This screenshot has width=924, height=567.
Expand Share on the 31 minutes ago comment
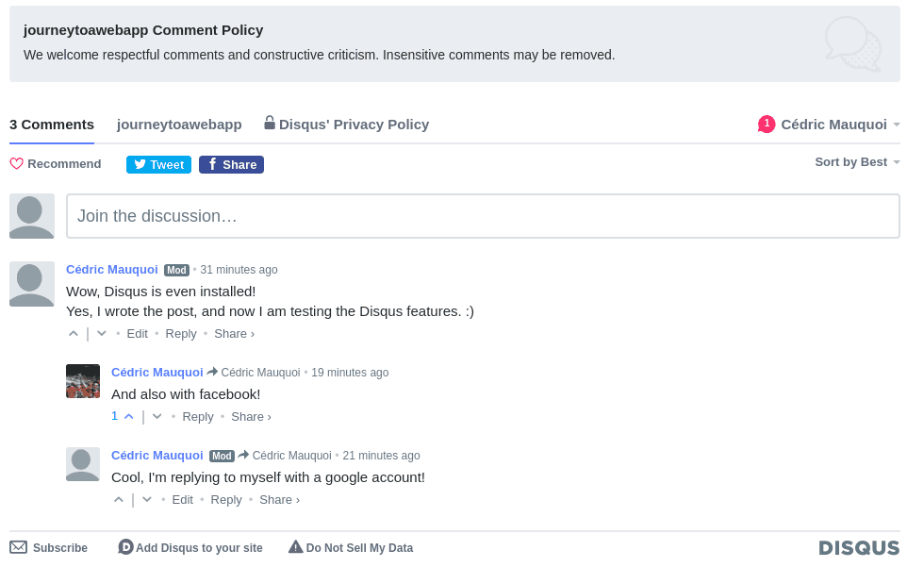[x=234, y=334]
